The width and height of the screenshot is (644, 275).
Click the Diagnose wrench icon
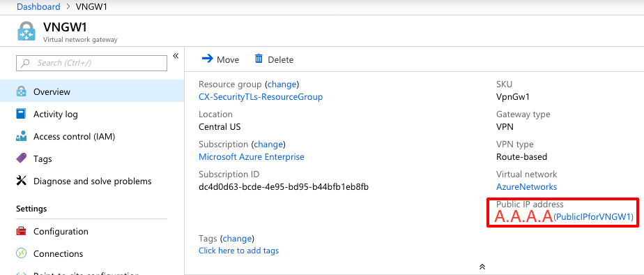[21, 181]
